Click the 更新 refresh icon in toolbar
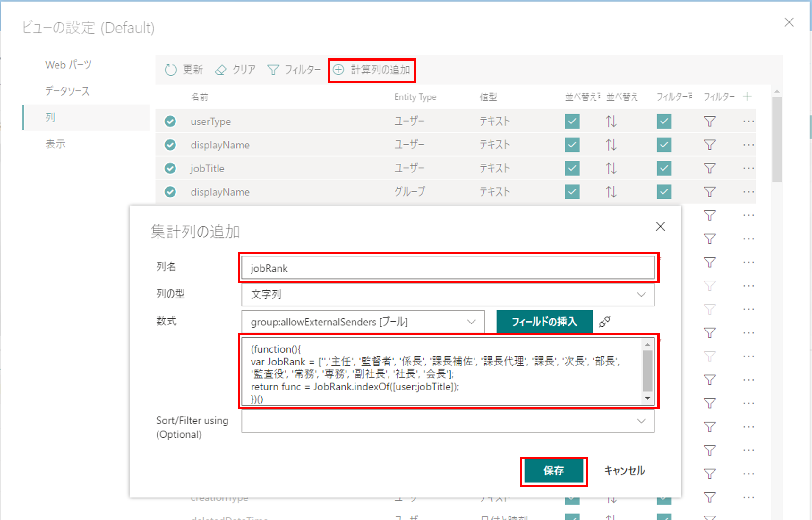The image size is (812, 520). click(x=171, y=70)
